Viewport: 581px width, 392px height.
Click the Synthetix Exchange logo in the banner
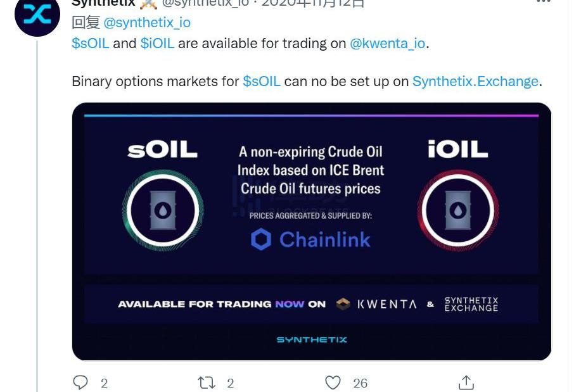tap(471, 304)
